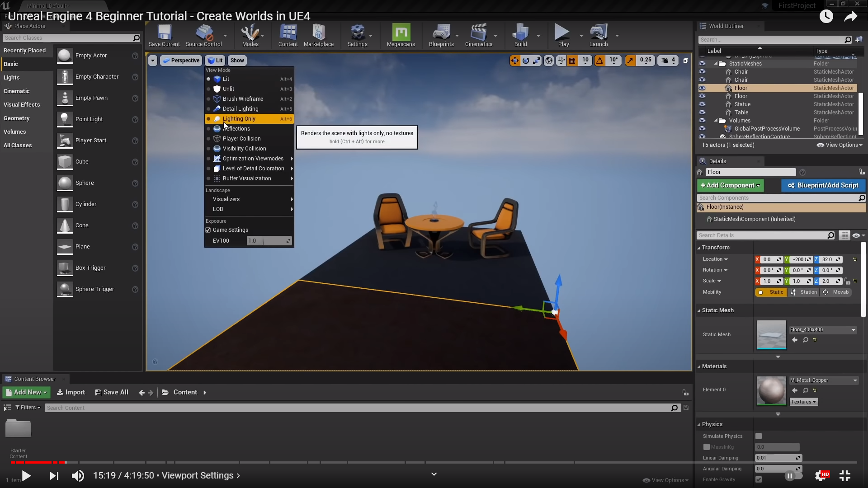
Task: Hide the Statue actor via eye icon
Action: 702,104
